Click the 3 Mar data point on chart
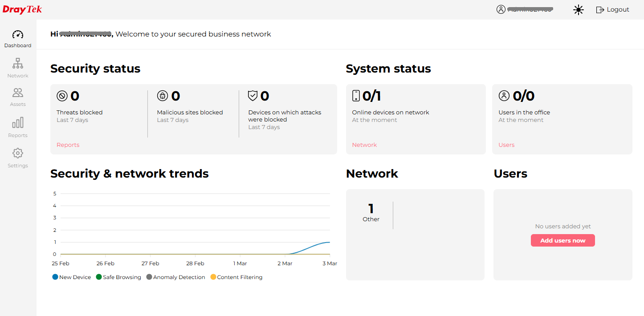The image size is (644, 316). (329, 242)
